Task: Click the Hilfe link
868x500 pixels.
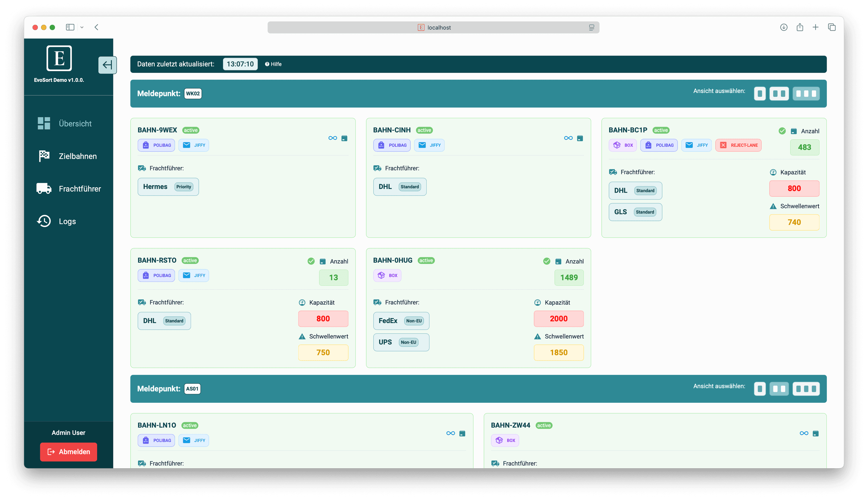Action: point(273,64)
